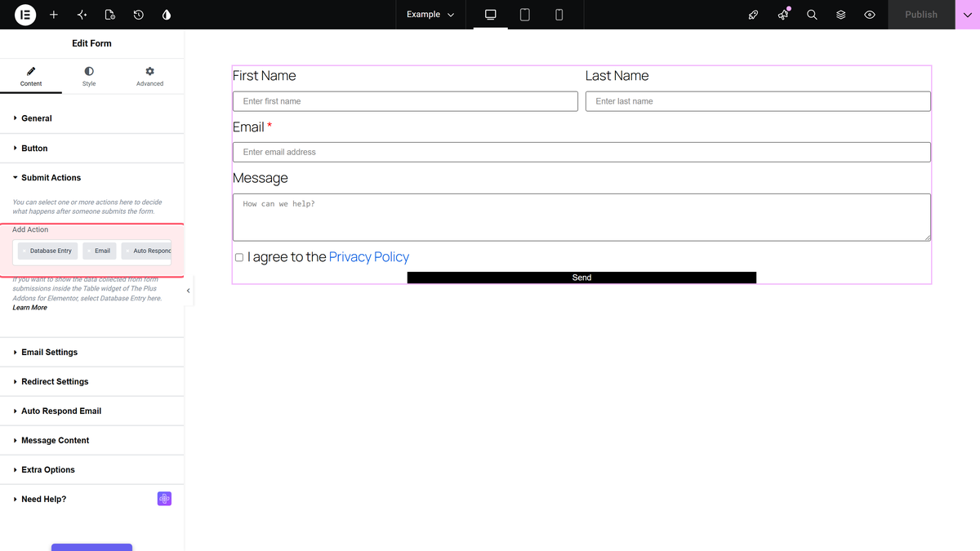Image resolution: width=980 pixels, height=551 pixels.
Task: Expand the Redirect Settings section
Action: (x=92, y=381)
